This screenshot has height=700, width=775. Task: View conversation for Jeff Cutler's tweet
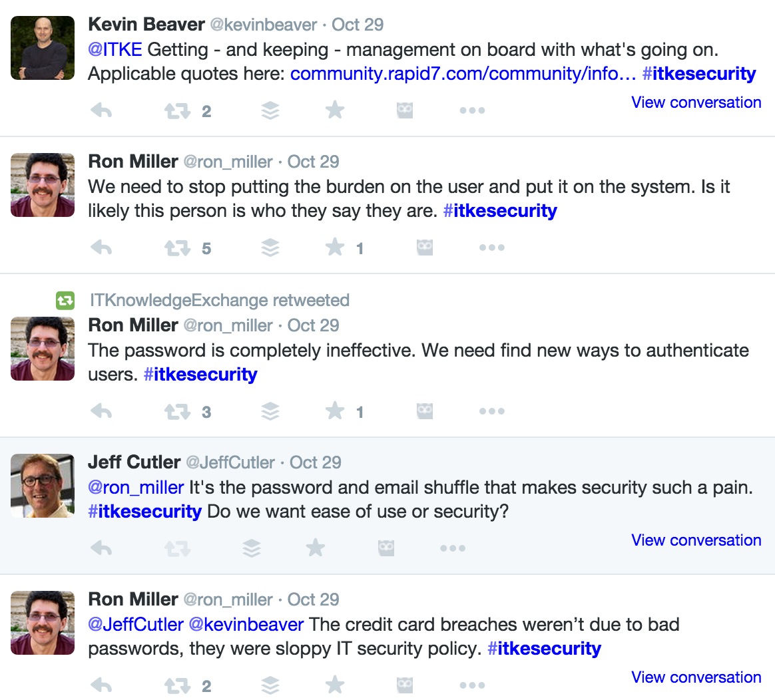click(x=696, y=540)
